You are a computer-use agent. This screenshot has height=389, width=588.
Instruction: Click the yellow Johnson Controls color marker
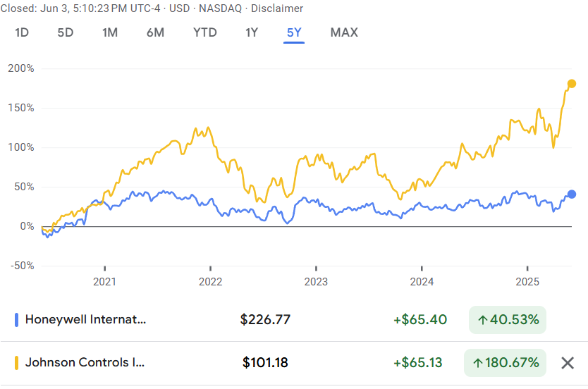click(16, 363)
